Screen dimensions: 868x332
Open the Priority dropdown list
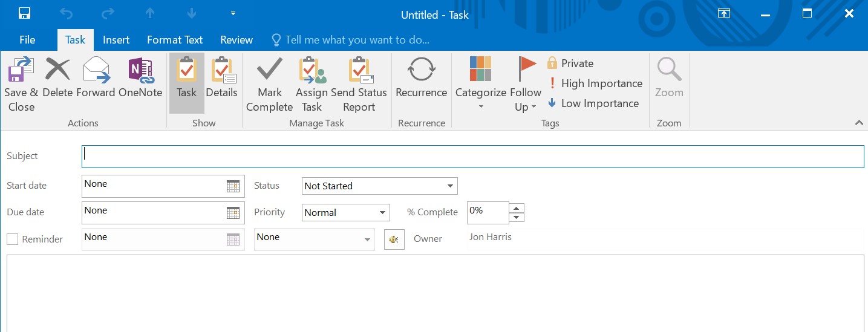pos(382,213)
